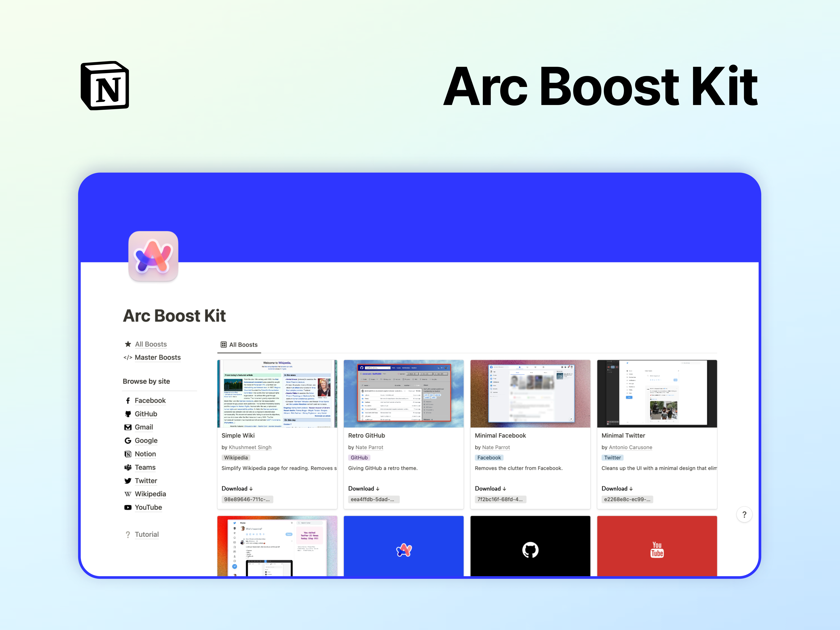Click the Twitter bird icon in the sidebar
840x630 pixels.
[x=128, y=481]
